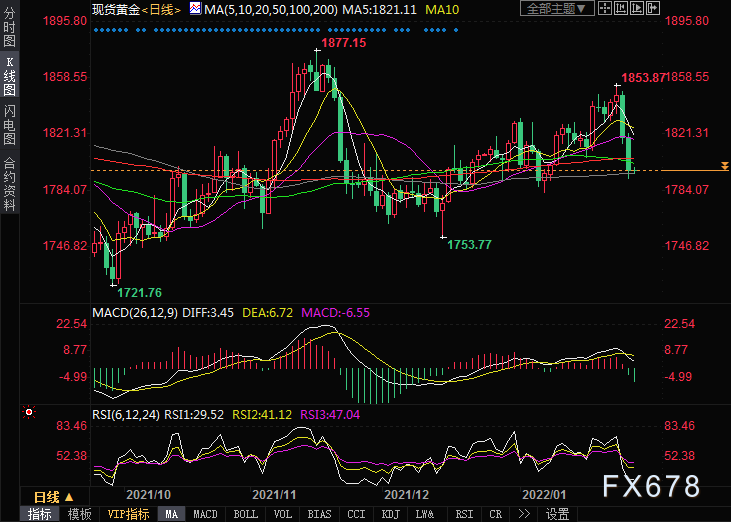Click the RSI(6,12,24) parameters label

126,414
